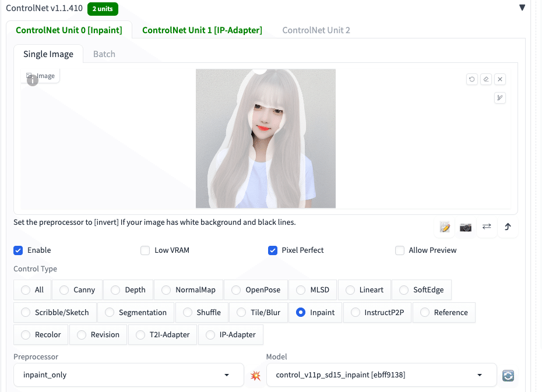Choose the Reference control type

(444, 313)
